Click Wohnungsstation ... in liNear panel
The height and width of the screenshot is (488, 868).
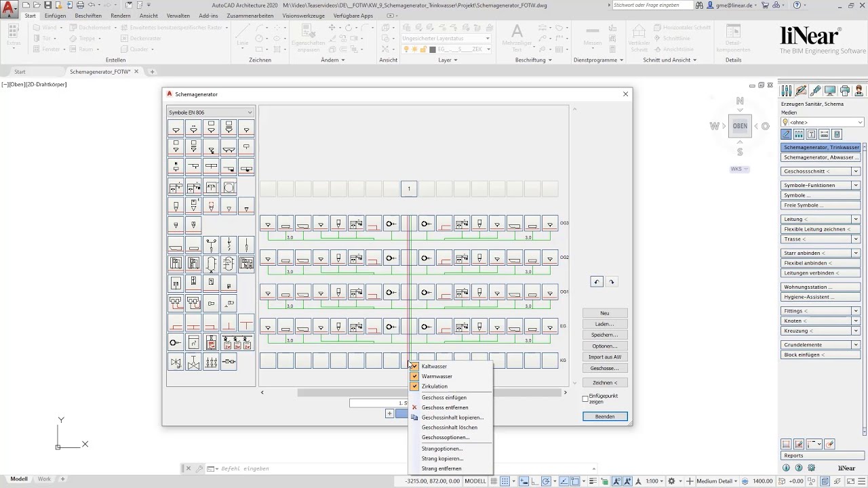[x=821, y=287]
